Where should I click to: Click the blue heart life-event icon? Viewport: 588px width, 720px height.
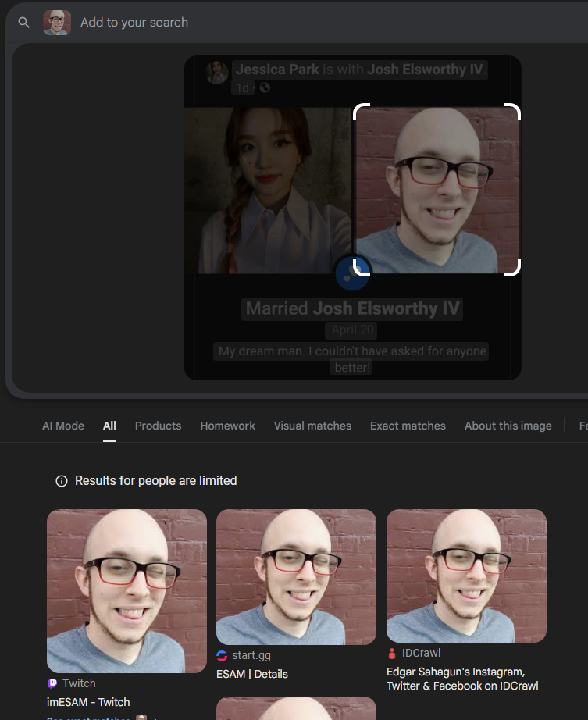[352, 273]
